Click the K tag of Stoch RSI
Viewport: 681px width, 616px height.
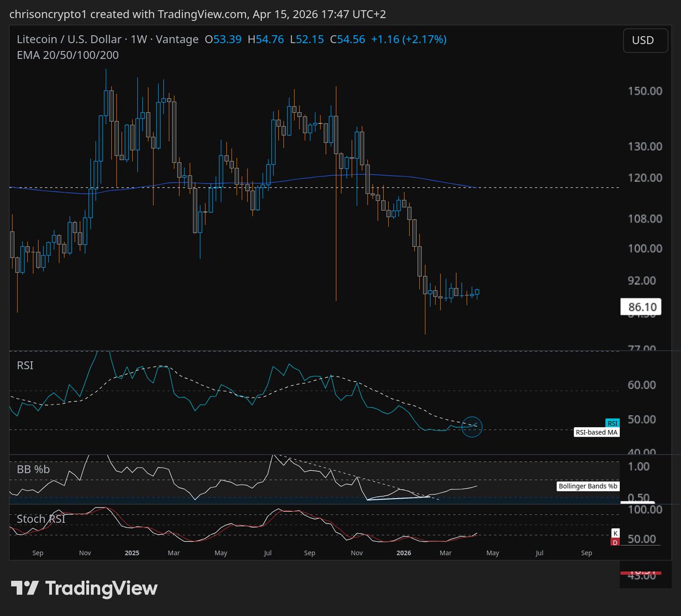(615, 534)
